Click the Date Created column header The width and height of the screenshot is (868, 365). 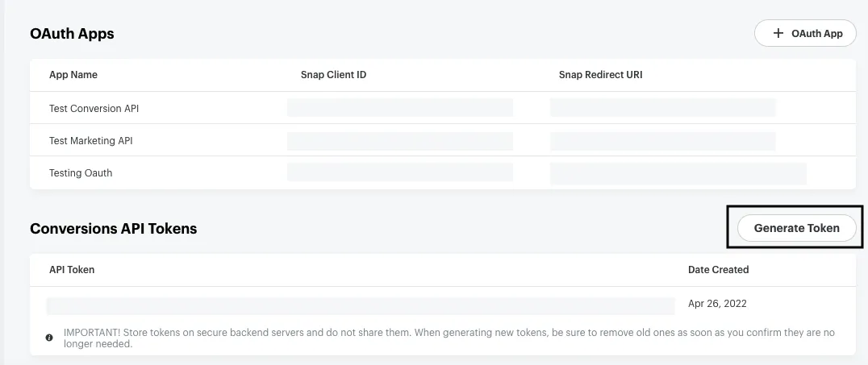(719, 270)
